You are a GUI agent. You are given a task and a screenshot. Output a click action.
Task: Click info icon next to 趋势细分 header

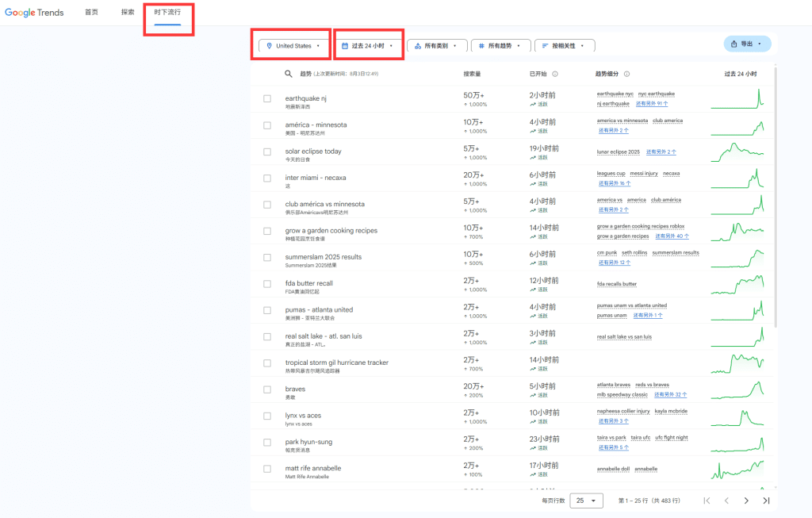click(626, 74)
